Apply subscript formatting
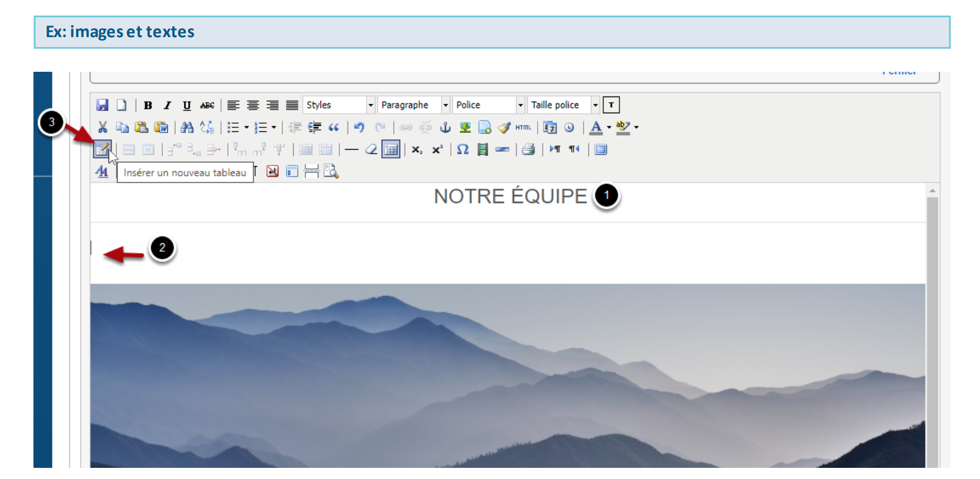Image resolution: width=980 pixels, height=479 pixels. point(417,150)
